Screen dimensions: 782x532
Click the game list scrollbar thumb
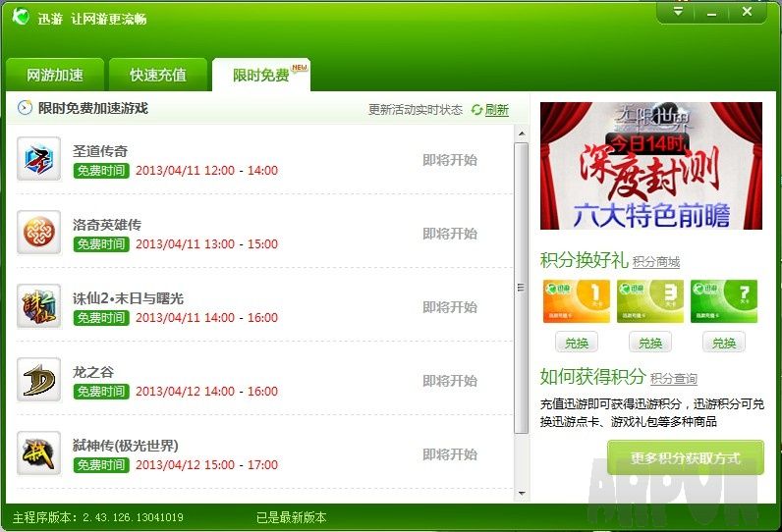point(521,288)
